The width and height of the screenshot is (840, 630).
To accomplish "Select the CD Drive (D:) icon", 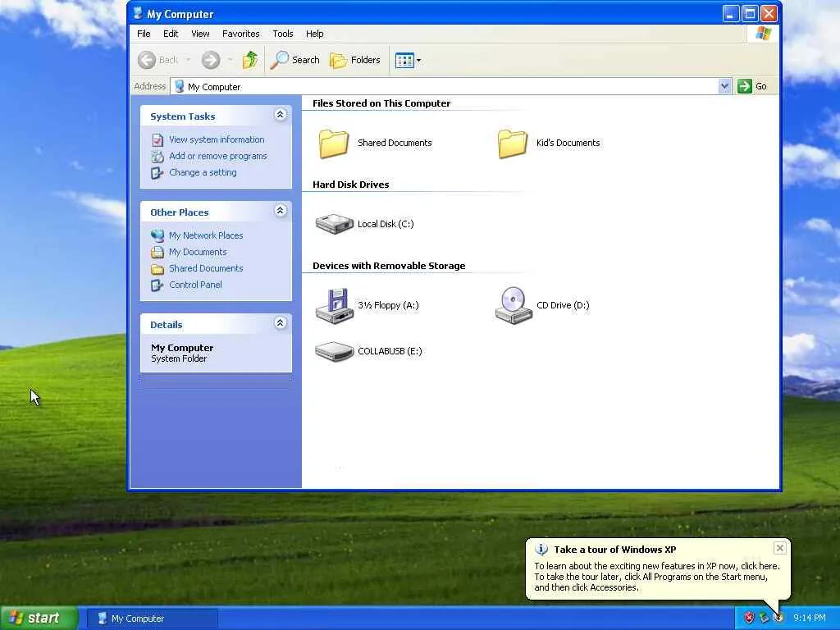I will [x=514, y=305].
